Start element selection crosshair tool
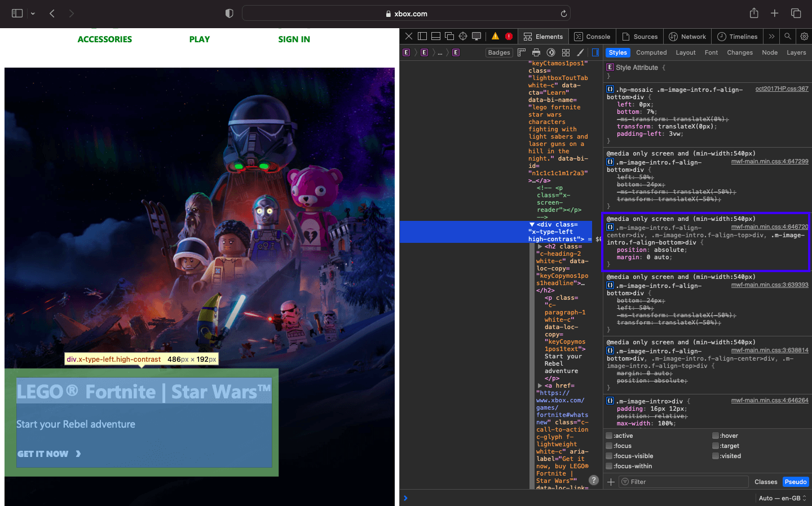 point(463,36)
